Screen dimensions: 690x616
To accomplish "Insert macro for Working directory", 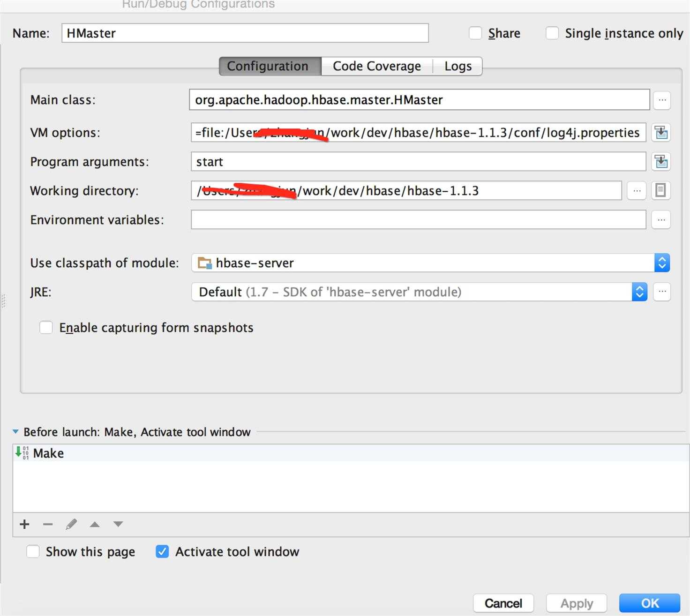I will point(661,191).
